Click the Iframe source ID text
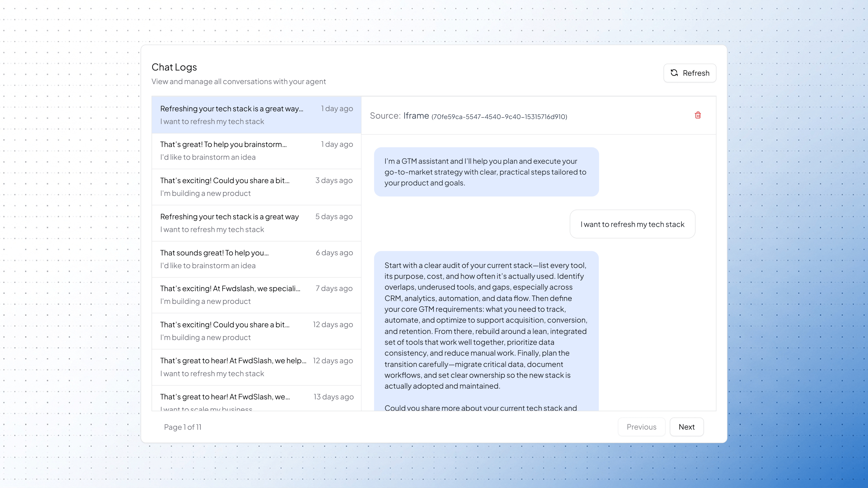This screenshot has height=488, width=868. (499, 117)
